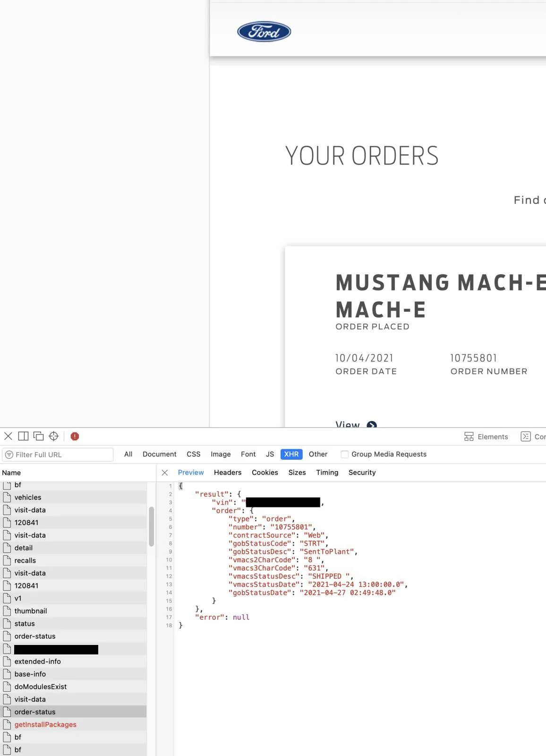
Task: Click the request list scrollbar
Action: coord(152,526)
